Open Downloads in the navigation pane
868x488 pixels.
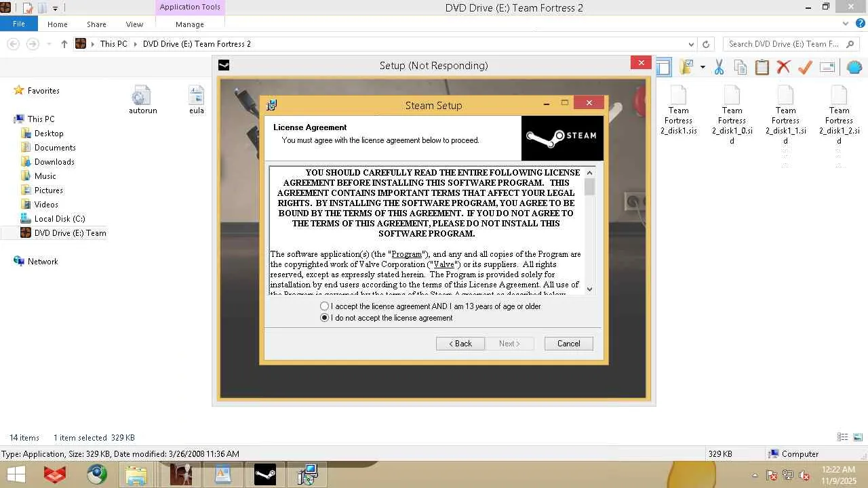54,162
